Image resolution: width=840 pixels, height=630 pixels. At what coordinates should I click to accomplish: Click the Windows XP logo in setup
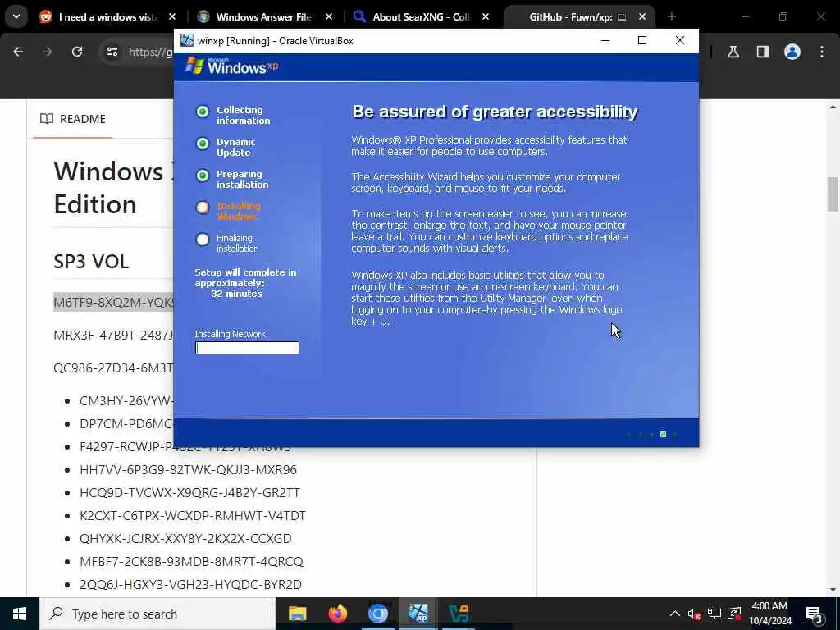[x=231, y=66]
